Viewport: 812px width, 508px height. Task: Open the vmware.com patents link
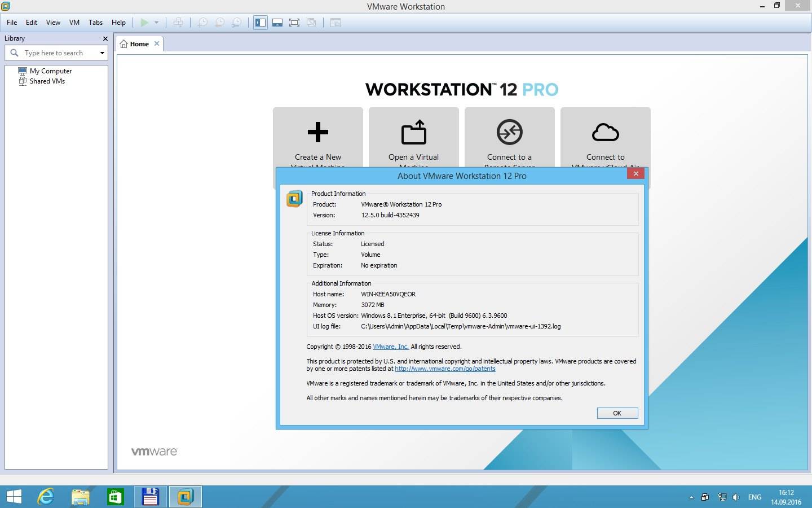445,369
